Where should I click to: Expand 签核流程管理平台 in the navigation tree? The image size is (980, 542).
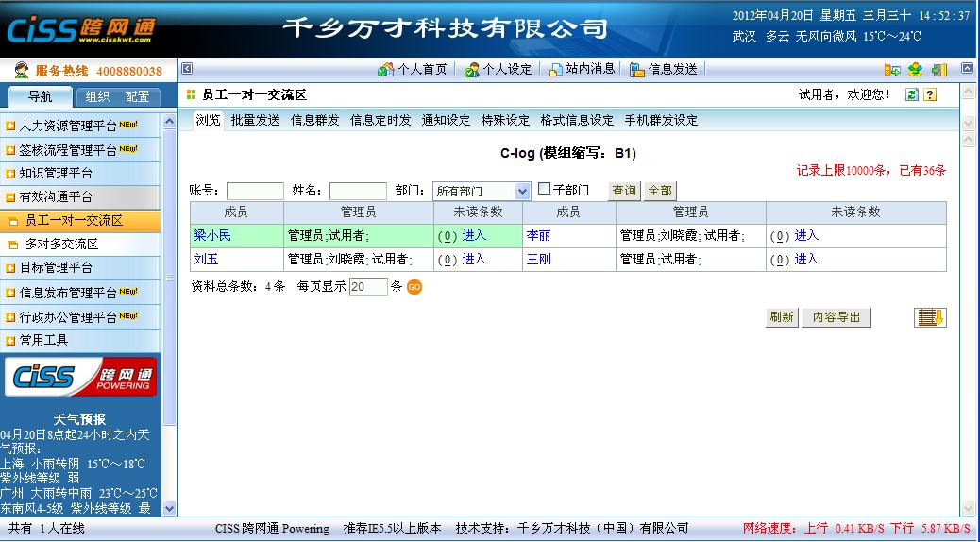(x=10, y=151)
